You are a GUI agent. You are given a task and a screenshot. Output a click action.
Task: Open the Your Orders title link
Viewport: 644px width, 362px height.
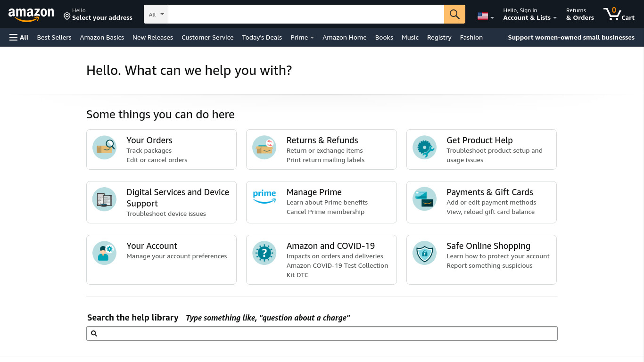(x=149, y=140)
